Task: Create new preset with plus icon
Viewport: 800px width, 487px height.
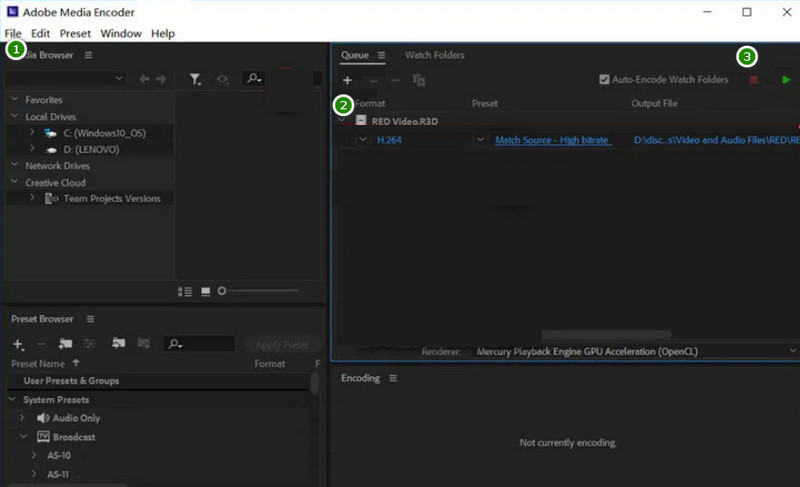Action: coord(18,345)
